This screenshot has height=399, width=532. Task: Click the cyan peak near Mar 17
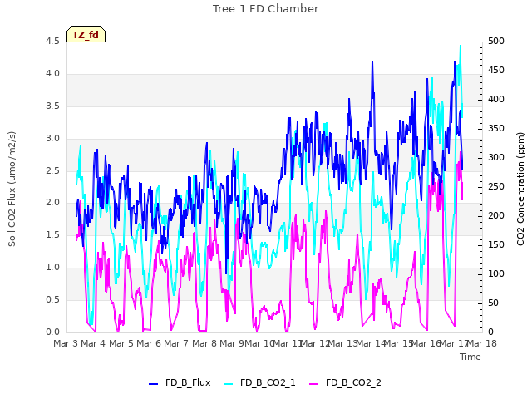point(461,46)
